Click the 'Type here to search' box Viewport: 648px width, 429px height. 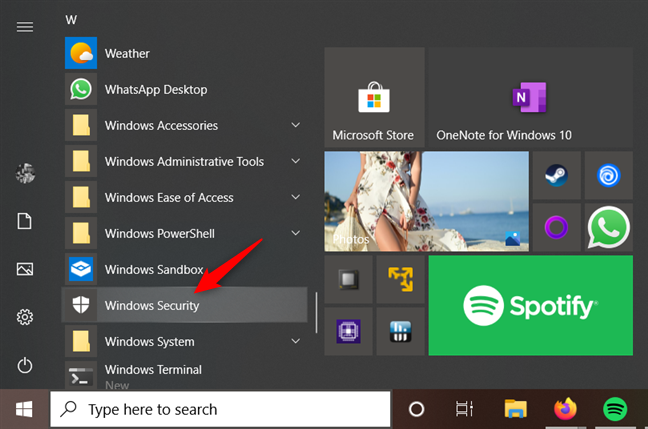coord(220,409)
